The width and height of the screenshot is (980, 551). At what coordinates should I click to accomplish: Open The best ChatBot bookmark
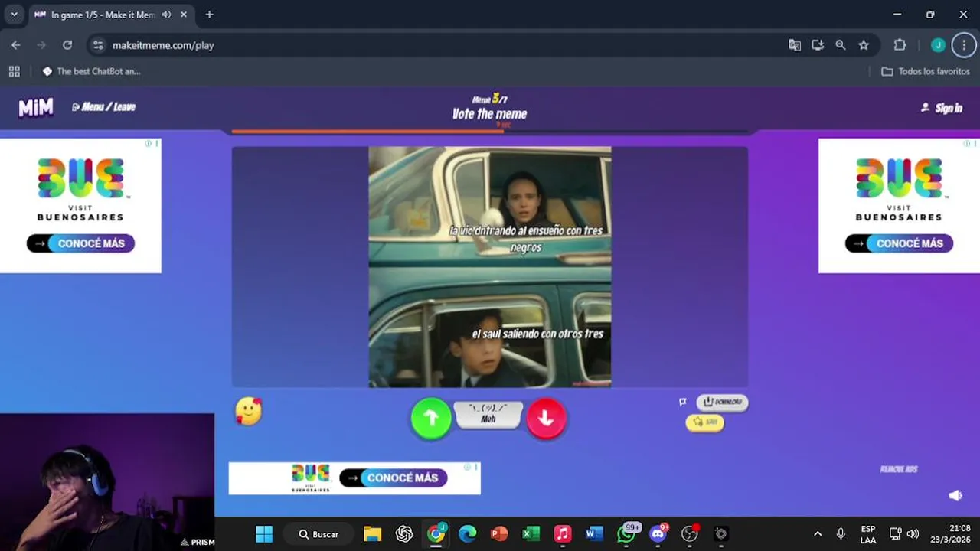point(92,71)
